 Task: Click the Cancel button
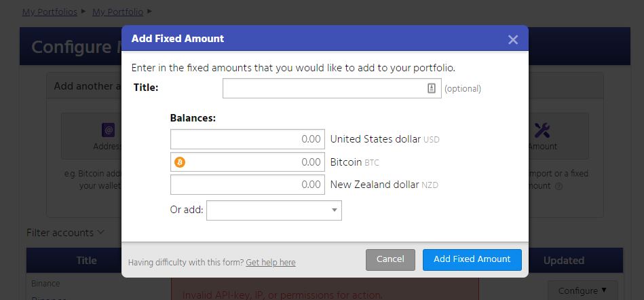[x=390, y=259]
